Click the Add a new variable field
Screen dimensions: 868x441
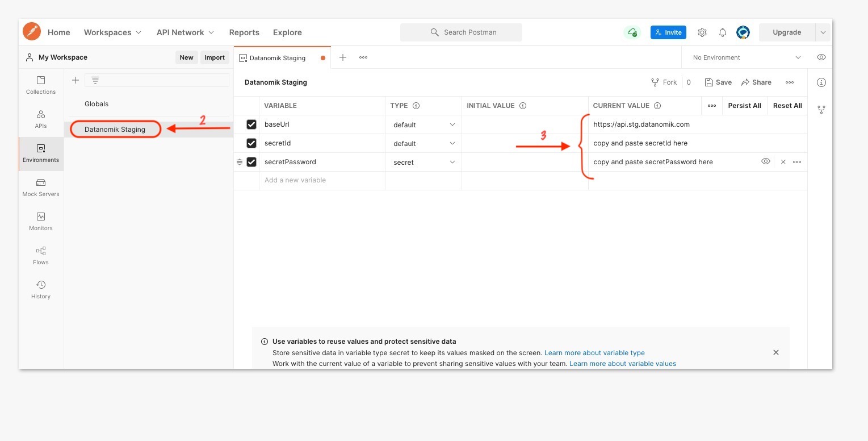[x=322, y=180]
